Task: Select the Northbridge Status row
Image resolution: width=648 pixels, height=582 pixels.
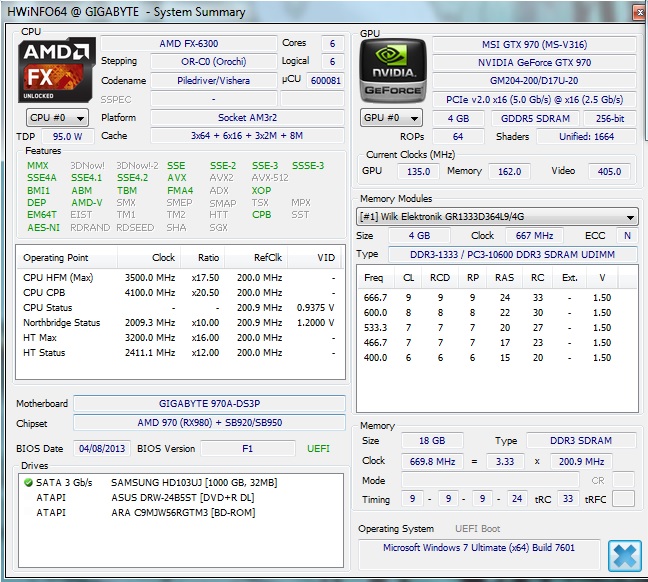Action: tap(180, 322)
